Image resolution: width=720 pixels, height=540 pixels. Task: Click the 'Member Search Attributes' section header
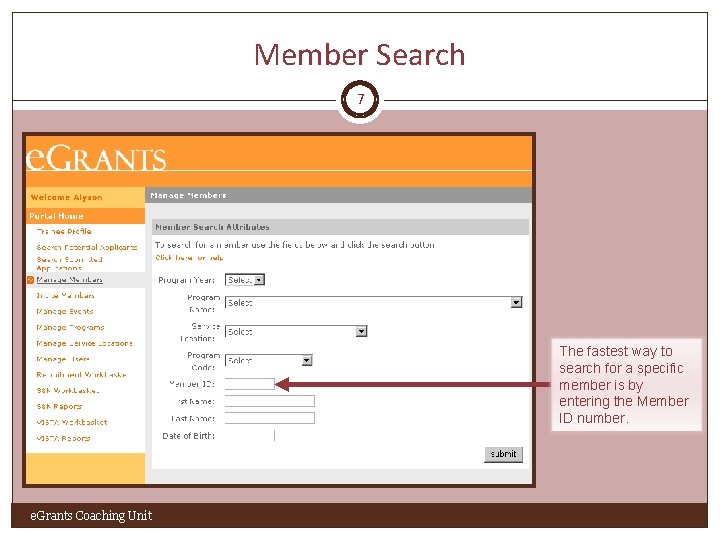(212, 227)
